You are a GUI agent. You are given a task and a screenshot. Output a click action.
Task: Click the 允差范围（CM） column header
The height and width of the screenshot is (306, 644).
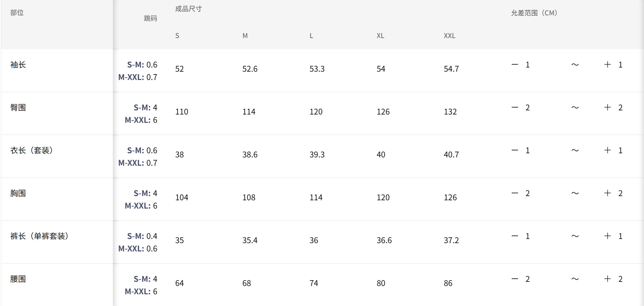click(534, 13)
